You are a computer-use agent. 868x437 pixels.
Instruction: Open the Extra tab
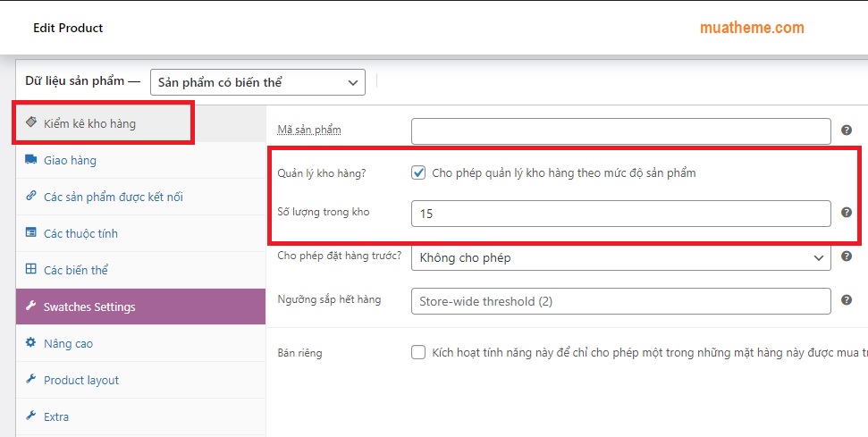pos(56,416)
